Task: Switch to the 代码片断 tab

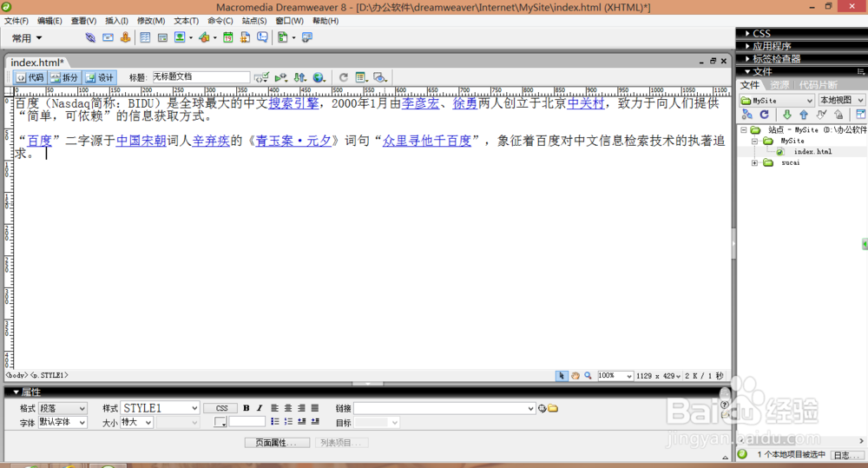Action: tap(818, 85)
